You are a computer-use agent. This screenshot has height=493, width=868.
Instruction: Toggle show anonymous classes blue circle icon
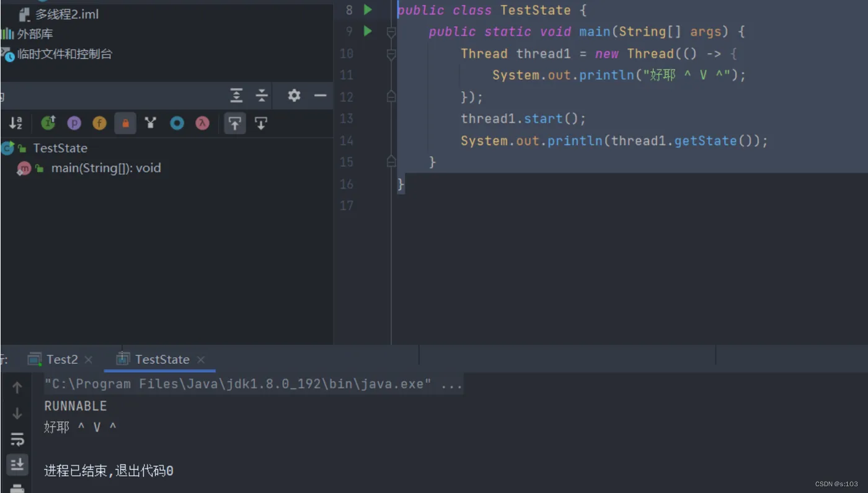tap(177, 123)
